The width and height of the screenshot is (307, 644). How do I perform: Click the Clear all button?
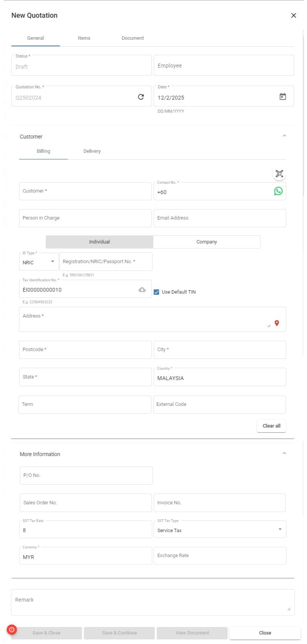[272, 426]
